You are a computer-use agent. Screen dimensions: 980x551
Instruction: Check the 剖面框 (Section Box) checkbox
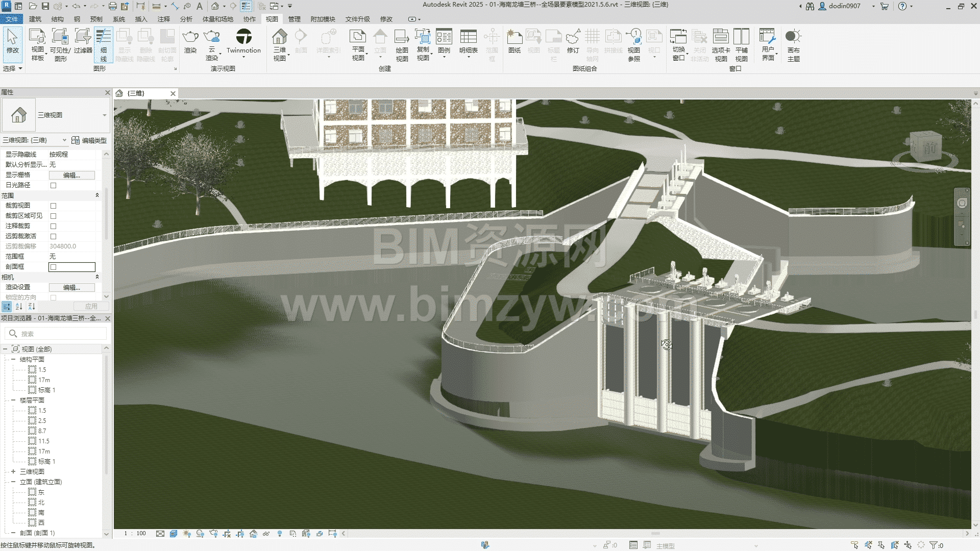[53, 267]
